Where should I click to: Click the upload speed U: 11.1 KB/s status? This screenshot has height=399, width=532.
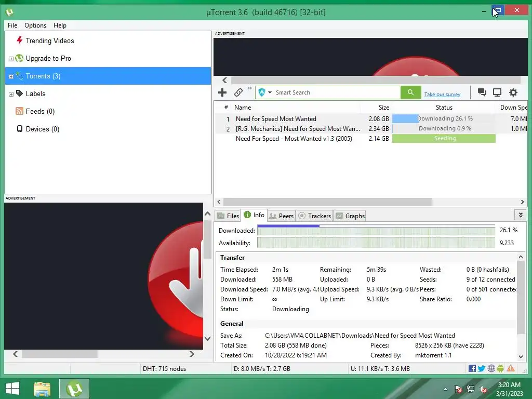[380, 368]
